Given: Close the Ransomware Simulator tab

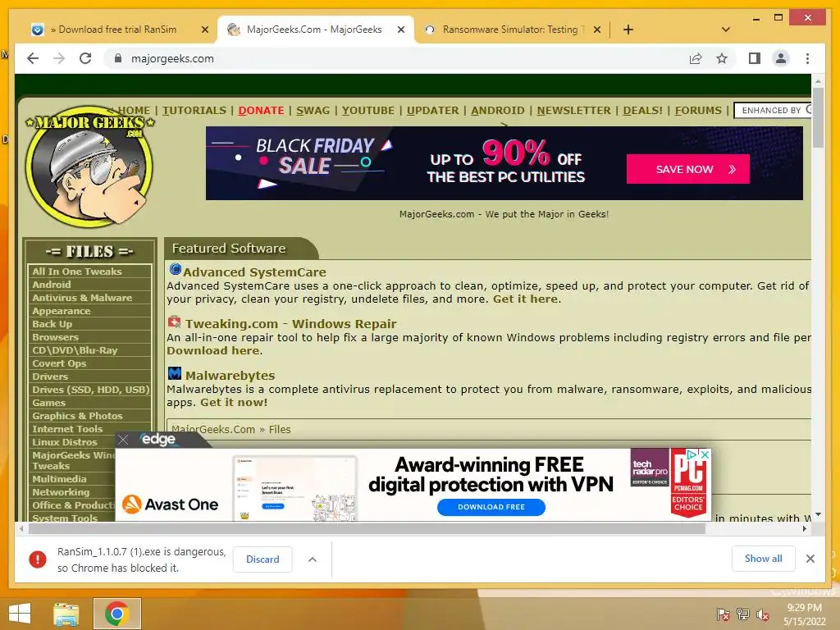Looking at the screenshot, I should (x=597, y=30).
